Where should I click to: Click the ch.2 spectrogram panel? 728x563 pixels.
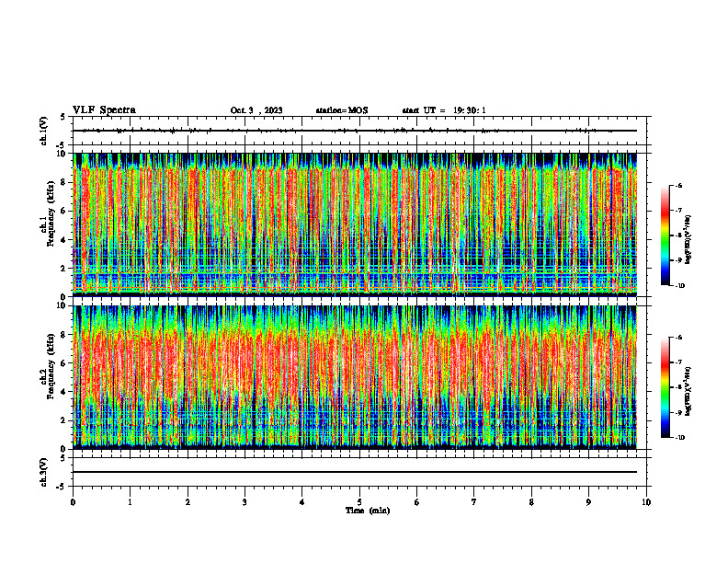(x=355, y=377)
